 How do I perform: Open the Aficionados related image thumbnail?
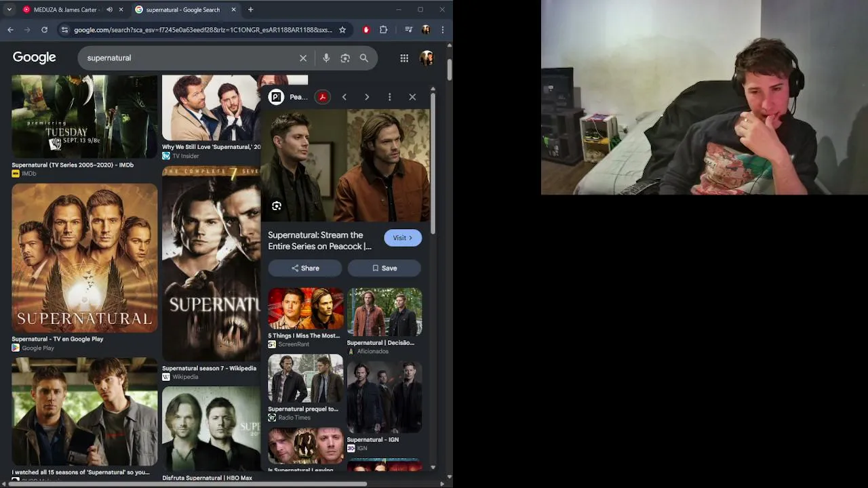pyautogui.click(x=384, y=312)
